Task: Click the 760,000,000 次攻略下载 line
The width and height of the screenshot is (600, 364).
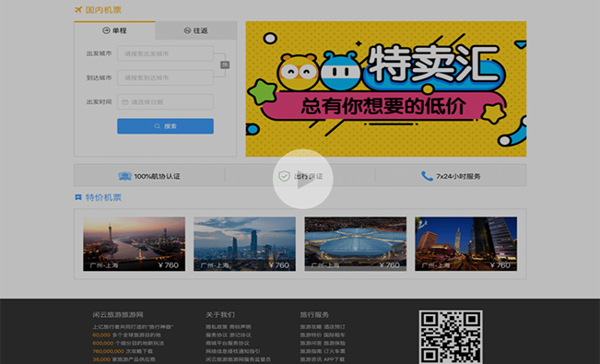Action: pyautogui.click(x=123, y=351)
